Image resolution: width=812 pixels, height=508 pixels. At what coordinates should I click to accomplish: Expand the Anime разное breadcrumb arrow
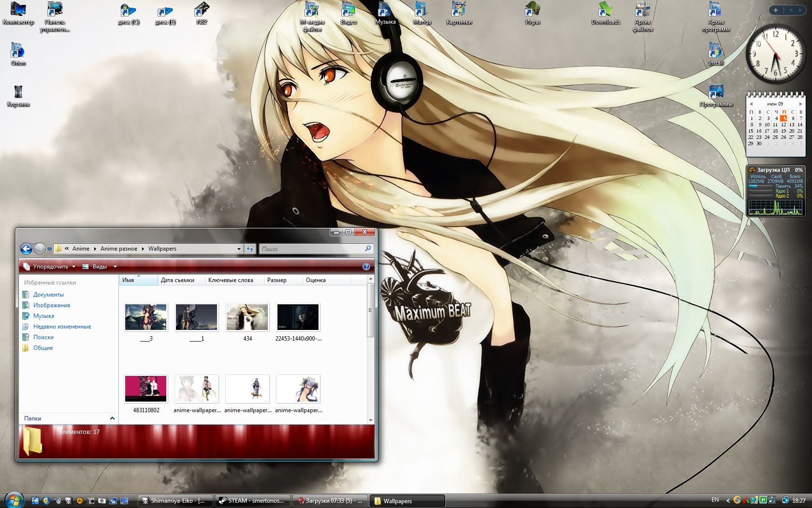point(143,249)
